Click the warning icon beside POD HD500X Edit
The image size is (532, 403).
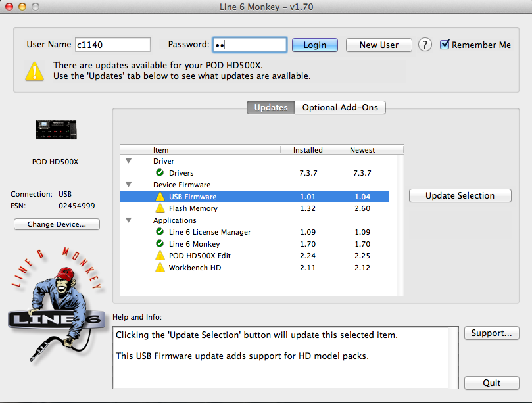tap(160, 256)
